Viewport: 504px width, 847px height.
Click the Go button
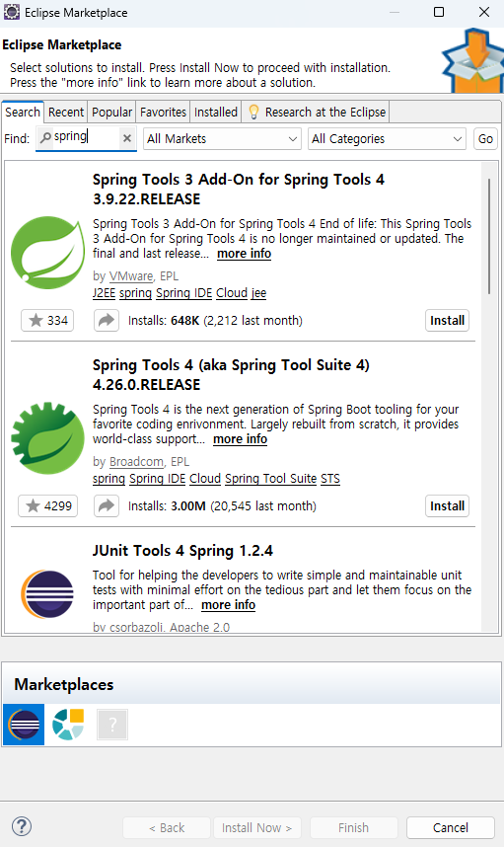(485, 139)
